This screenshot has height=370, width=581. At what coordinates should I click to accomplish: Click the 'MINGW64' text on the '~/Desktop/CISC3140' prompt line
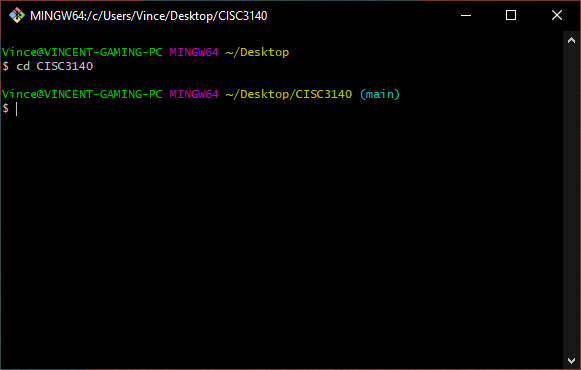coord(194,94)
